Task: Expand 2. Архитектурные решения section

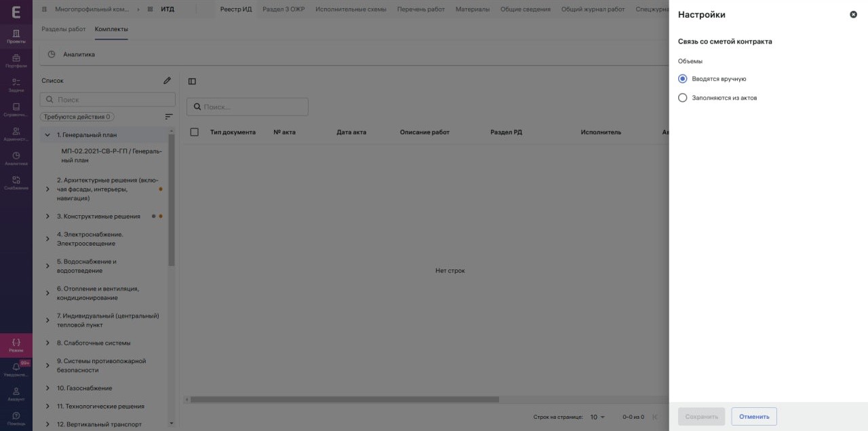Action: point(47,189)
